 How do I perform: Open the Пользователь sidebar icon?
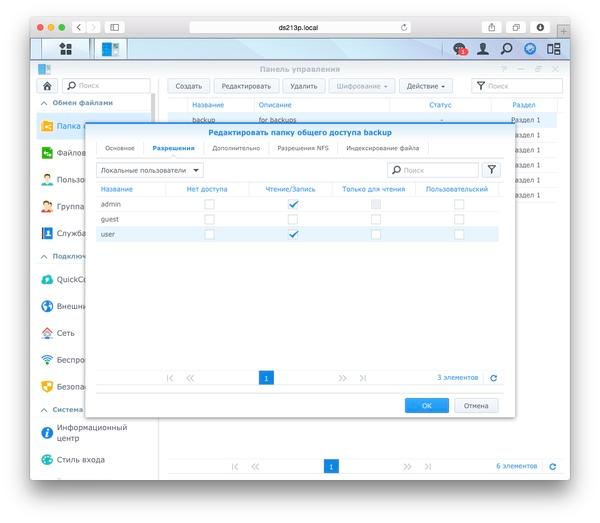click(x=47, y=179)
